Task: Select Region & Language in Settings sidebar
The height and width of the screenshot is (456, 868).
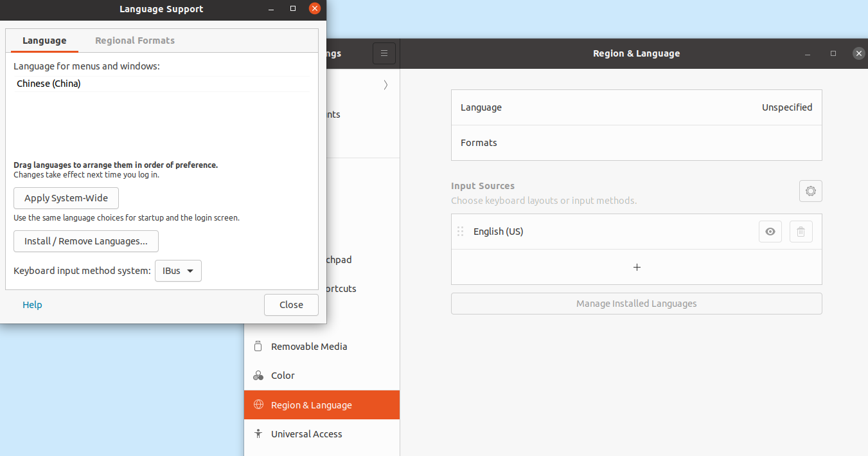Action: tap(322, 405)
